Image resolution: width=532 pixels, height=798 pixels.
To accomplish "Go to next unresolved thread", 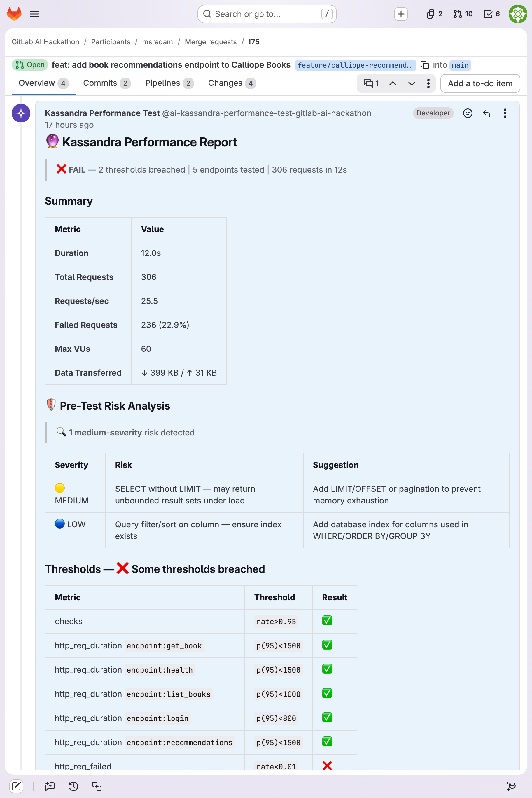I will pos(412,83).
